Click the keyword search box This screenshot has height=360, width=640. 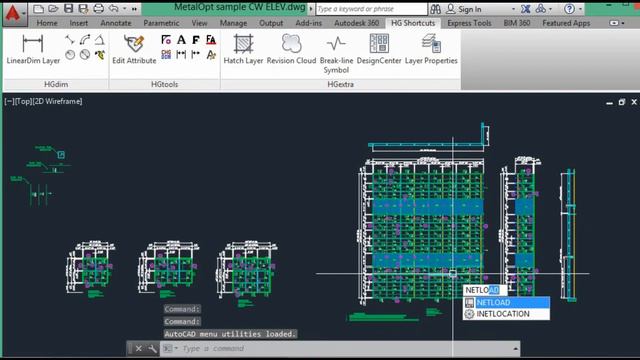371,9
